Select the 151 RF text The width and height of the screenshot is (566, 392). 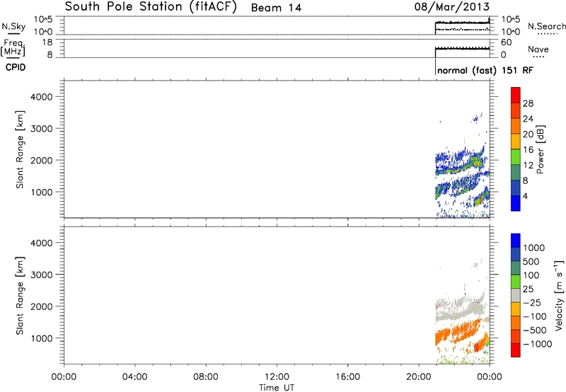(x=517, y=70)
